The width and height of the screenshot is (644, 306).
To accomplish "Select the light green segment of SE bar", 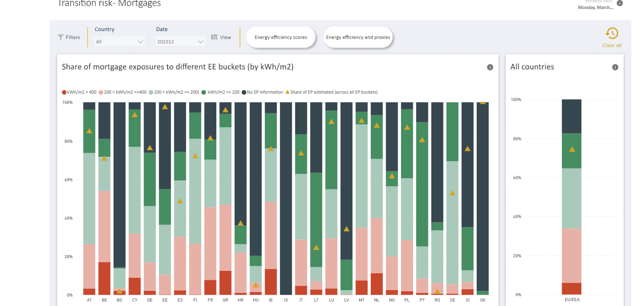I will (x=453, y=223).
